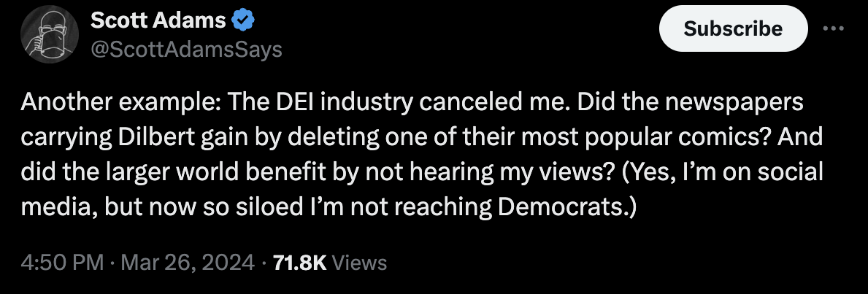Visit the @ScottAdamsSays handle link
868x294 pixels.
(x=186, y=50)
